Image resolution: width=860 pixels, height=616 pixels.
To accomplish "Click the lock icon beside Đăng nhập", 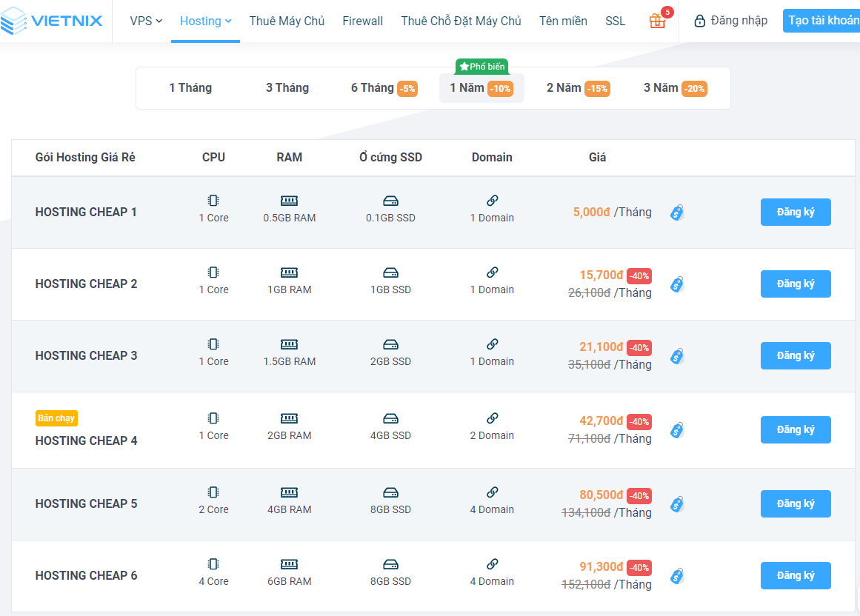I will 699,21.
